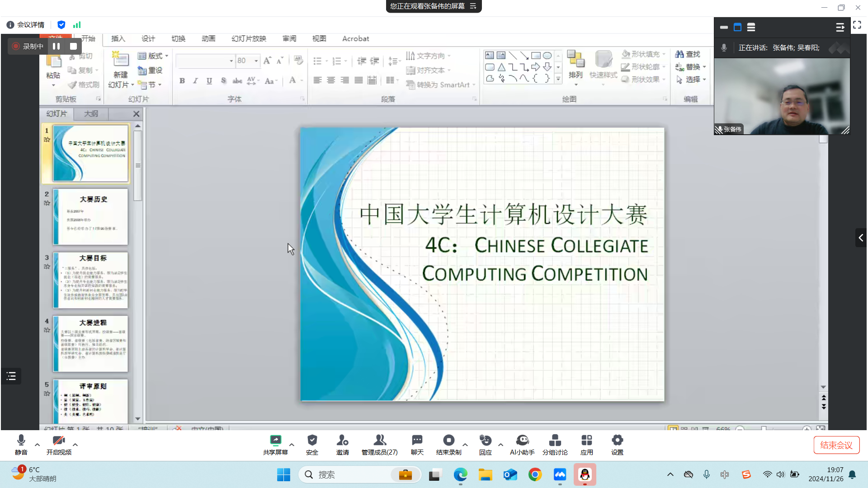The image size is (868, 488).
Task: Switch to the Insert ribbon tab
Action: pyautogui.click(x=118, y=39)
